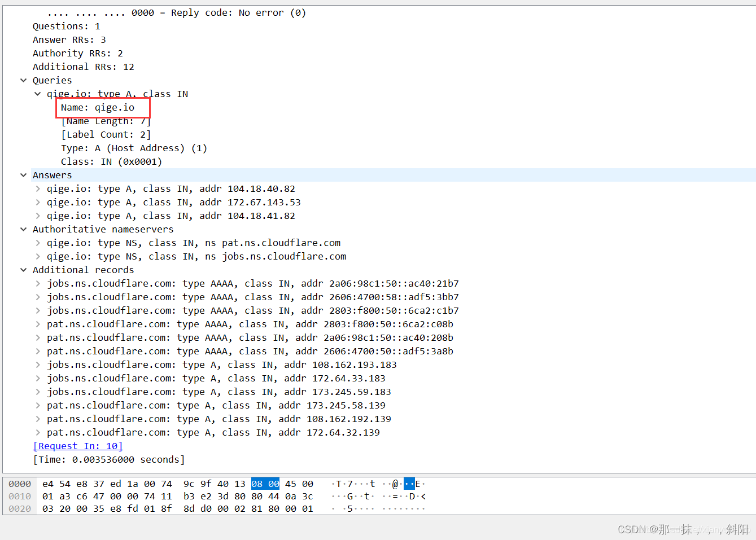Expand answer with addr 172.67.143.53

pos(37,202)
